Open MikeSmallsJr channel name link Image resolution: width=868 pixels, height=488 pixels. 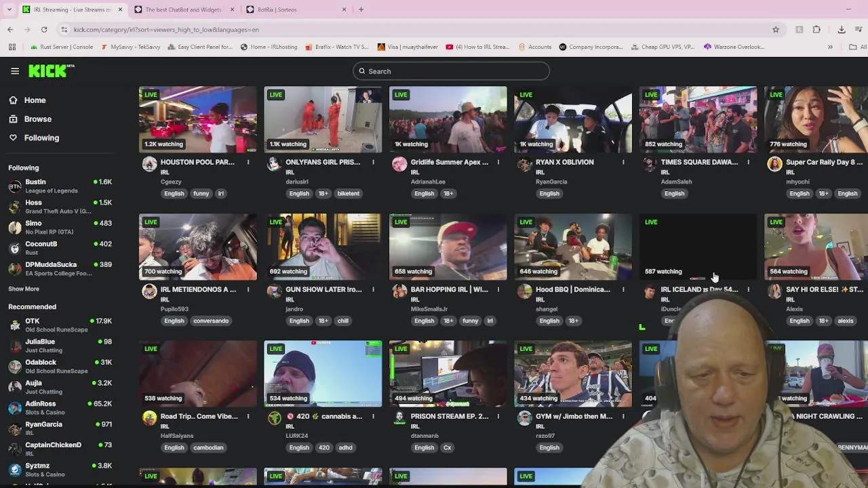point(429,309)
